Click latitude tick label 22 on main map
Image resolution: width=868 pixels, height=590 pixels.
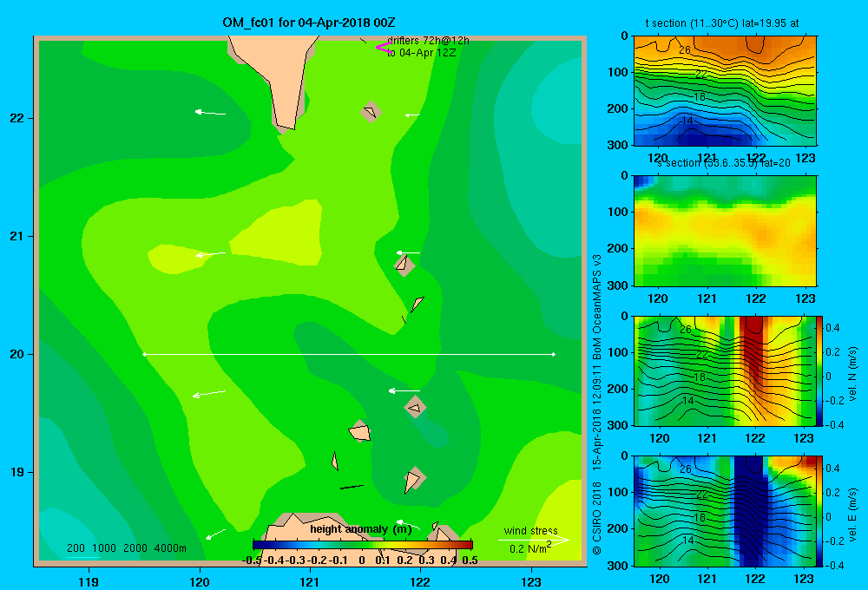tap(17, 119)
